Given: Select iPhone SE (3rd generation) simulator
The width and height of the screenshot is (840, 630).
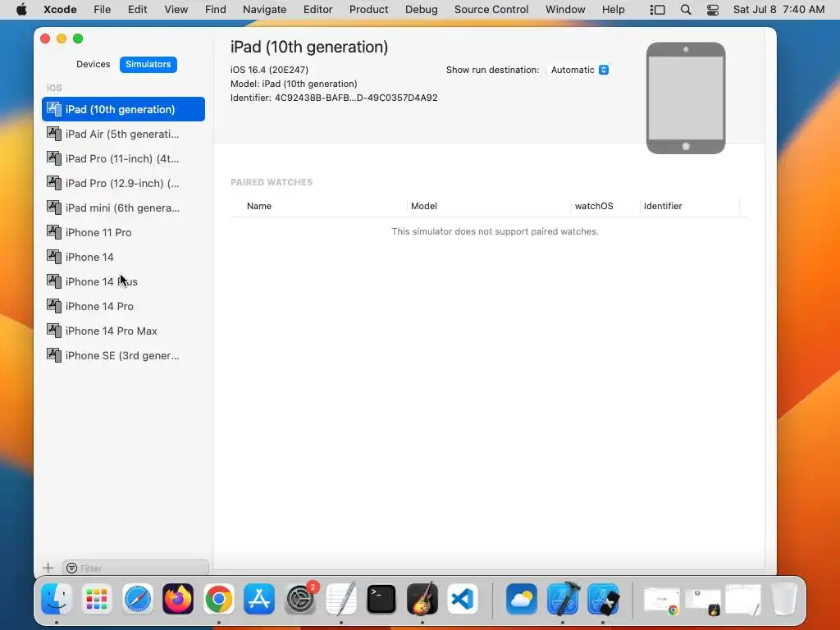Looking at the screenshot, I should point(123,356).
